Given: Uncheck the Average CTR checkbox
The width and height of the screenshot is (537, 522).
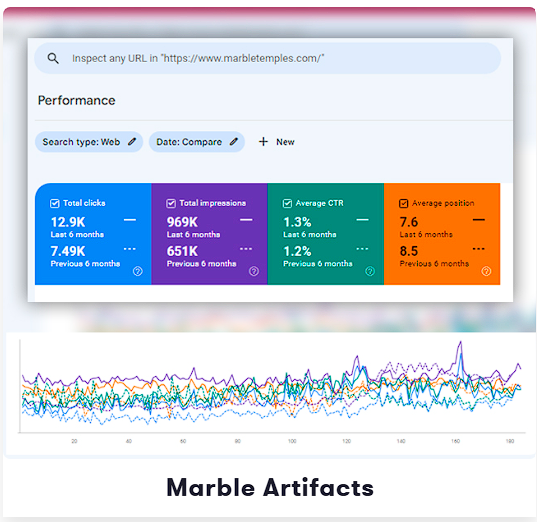Looking at the screenshot, I should click(287, 203).
